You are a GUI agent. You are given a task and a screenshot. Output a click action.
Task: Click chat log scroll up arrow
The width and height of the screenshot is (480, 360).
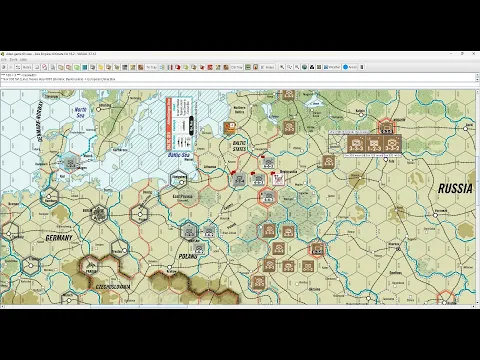pos(477,75)
